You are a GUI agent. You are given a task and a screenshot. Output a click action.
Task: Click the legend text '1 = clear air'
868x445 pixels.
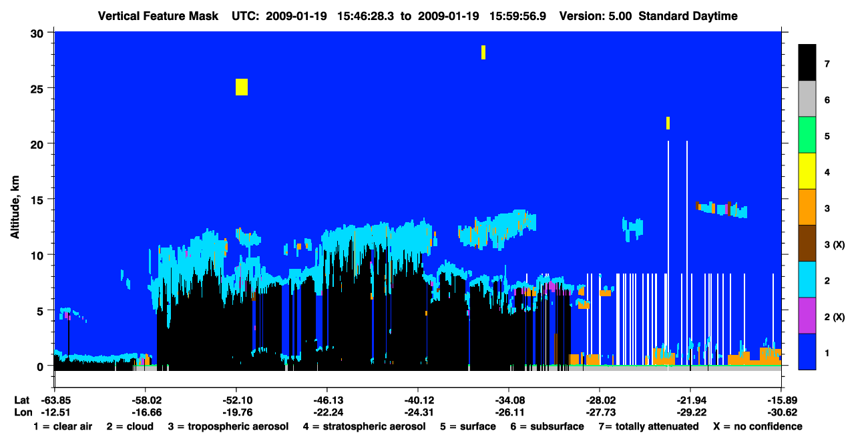[x=63, y=426]
